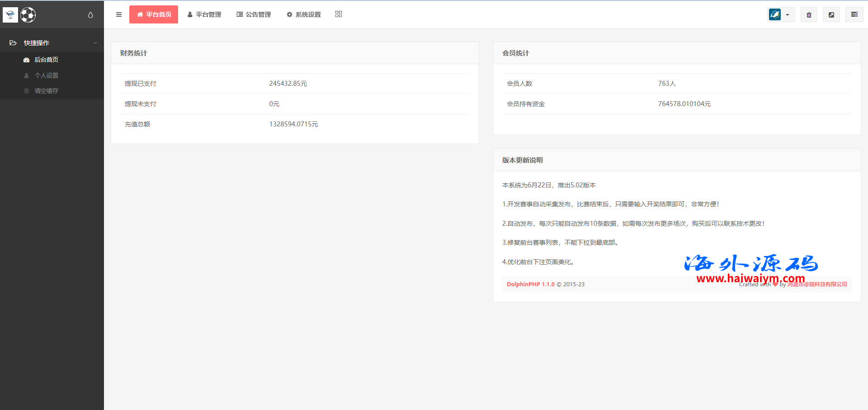
Task: Click the trash icon in top toolbar
Action: click(809, 15)
